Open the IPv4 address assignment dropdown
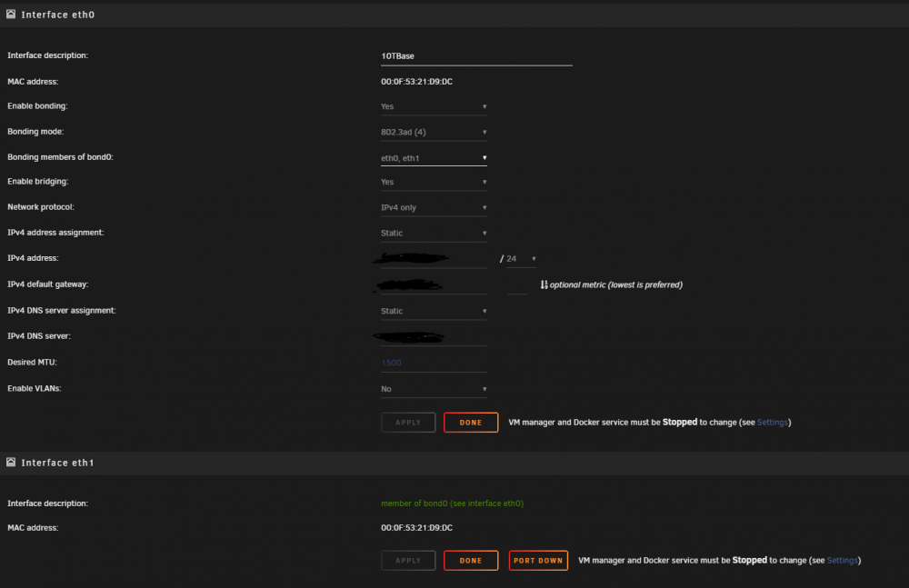This screenshot has height=588, width=909. tap(434, 234)
